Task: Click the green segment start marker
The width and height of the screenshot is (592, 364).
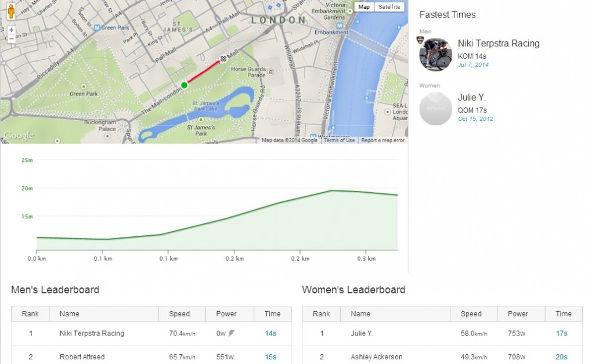Action: tap(185, 85)
